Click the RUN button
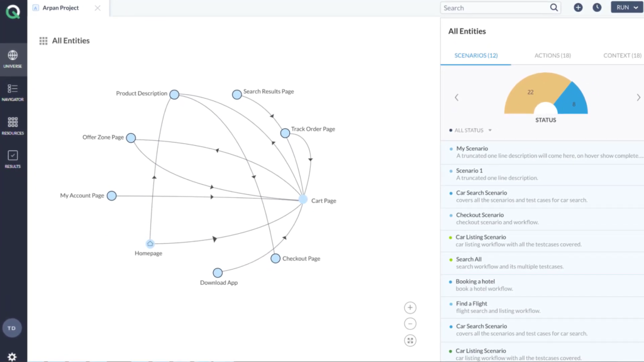Image resolution: width=644 pixels, height=362 pixels. pos(623,8)
